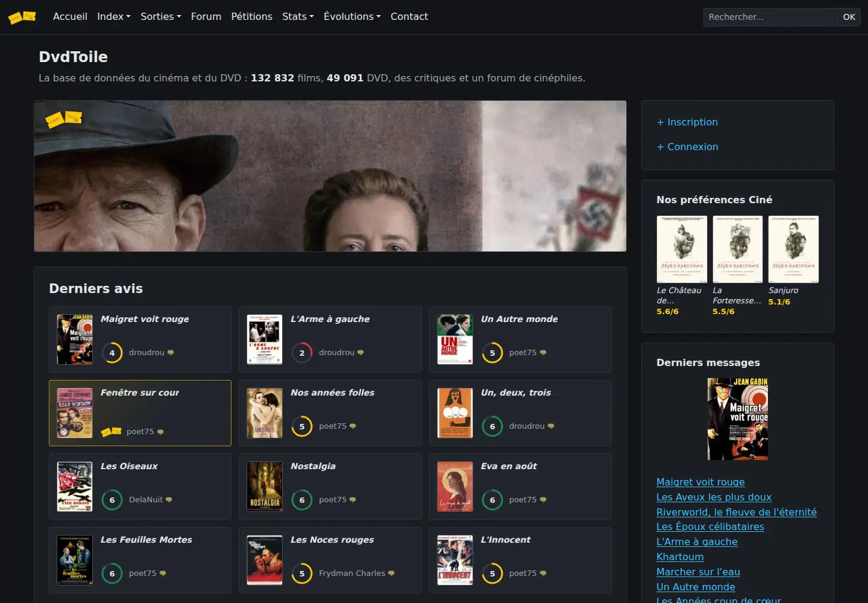Open Les Époux célibataires message link
The height and width of the screenshot is (603, 868).
click(x=710, y=526)
